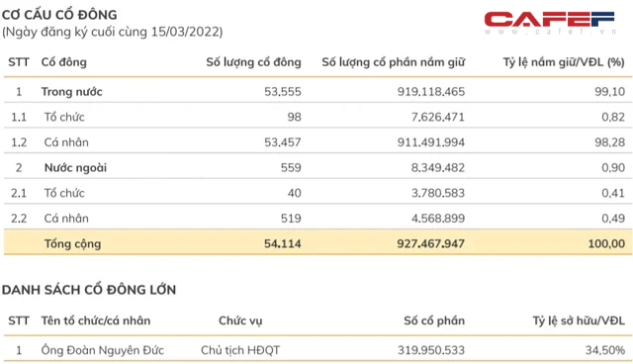The image size is (633, 364).
Task: Click the 34,50% ownership value
Action: coord(605,350)
